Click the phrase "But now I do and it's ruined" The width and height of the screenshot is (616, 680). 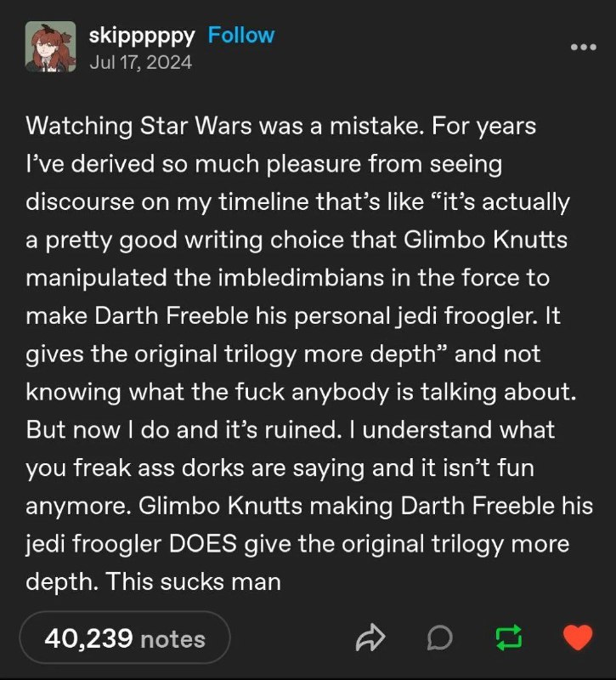(x=181, y=430)
